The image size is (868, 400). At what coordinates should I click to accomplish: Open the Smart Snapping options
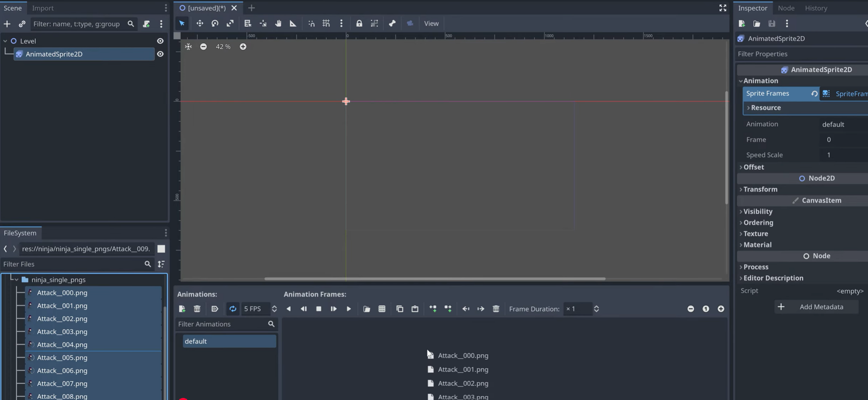(311, 23)
